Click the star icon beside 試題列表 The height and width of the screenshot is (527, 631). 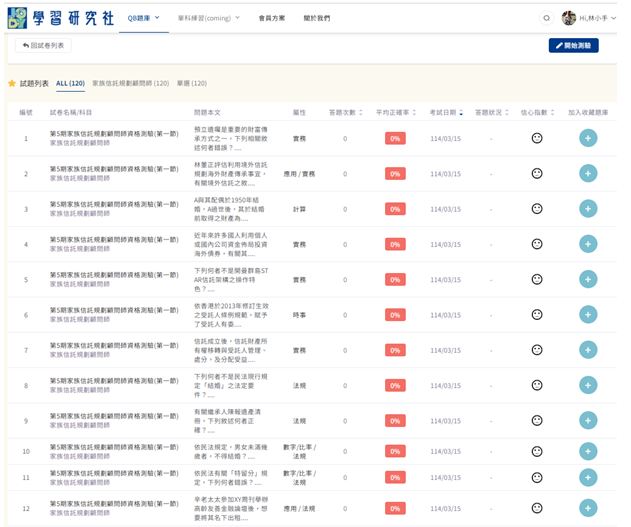coord(12,83)
